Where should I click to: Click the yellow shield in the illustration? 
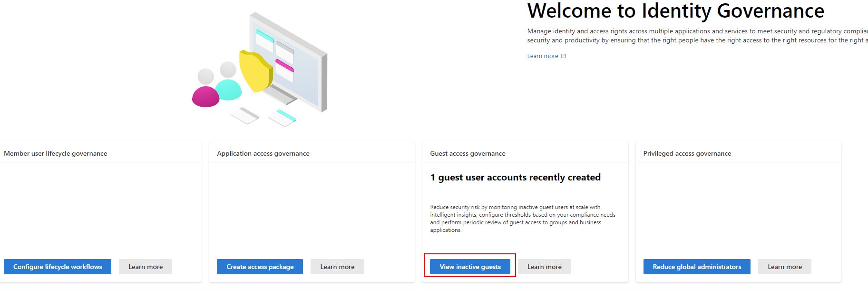pyautogui.click(x=255, y=71)
